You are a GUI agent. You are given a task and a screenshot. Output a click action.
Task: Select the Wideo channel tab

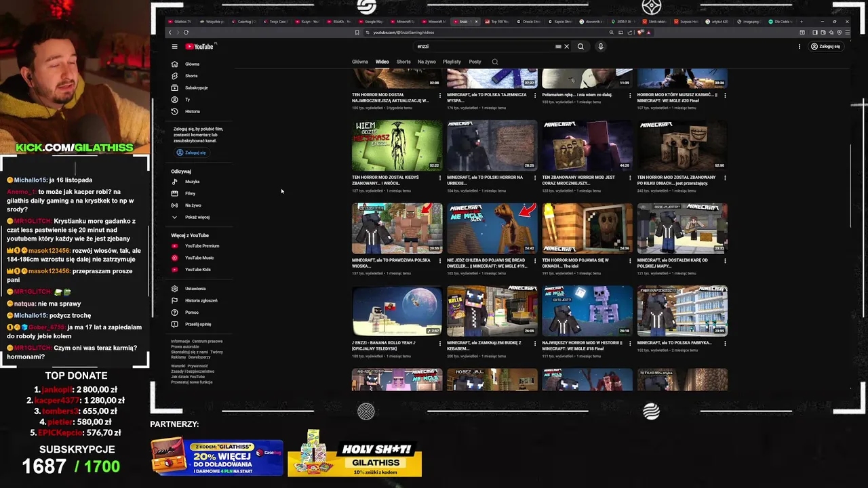tap(382, 62)
